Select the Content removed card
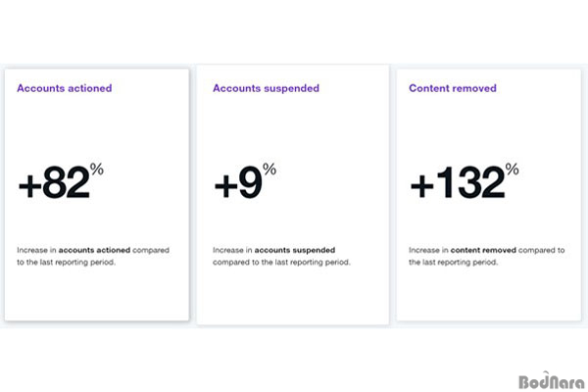The image size is (588, 392). point(489,195)
